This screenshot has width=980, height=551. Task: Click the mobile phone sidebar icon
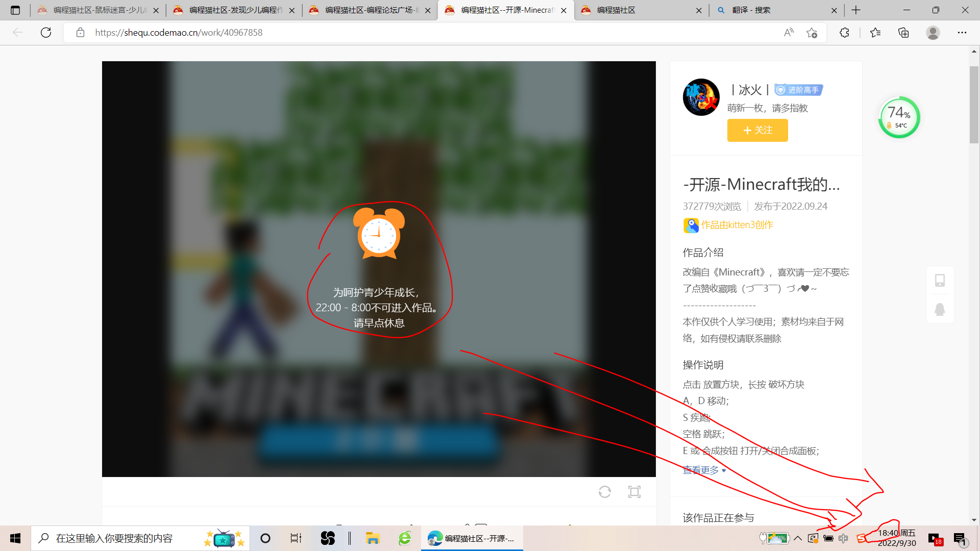(x=940, y=281)
